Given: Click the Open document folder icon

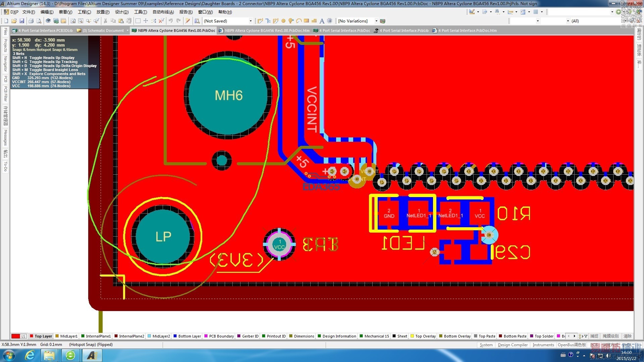Looking at the screenshot, I should (x=14, y=21).
